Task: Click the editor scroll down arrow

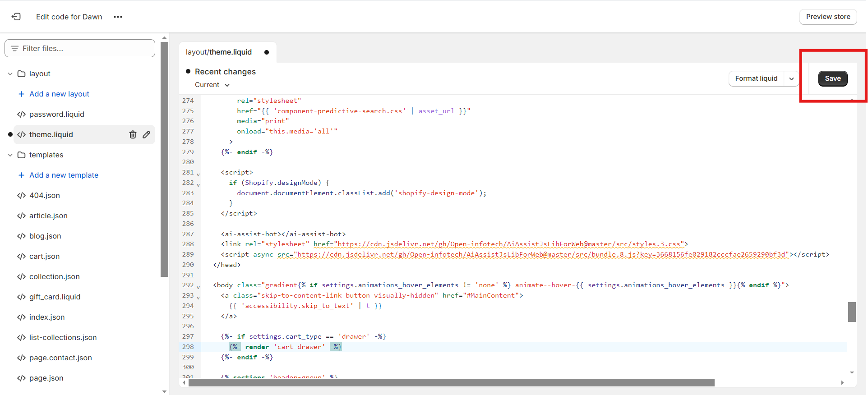Action: coord(852,372)
